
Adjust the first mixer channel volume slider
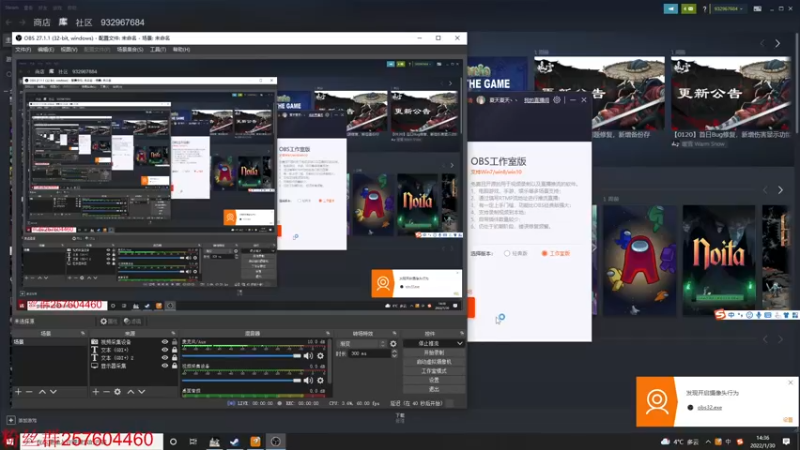[242, 356]
